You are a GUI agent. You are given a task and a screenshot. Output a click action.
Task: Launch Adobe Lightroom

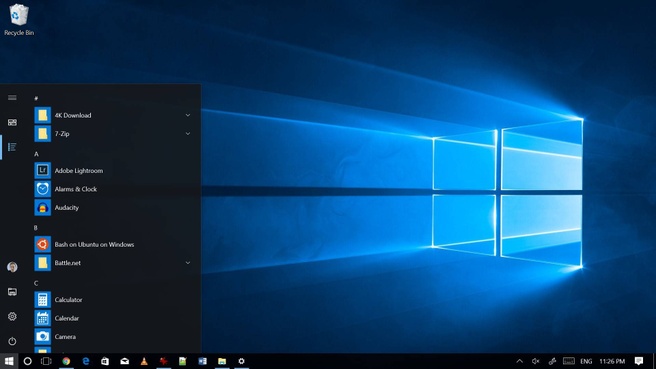113,170
